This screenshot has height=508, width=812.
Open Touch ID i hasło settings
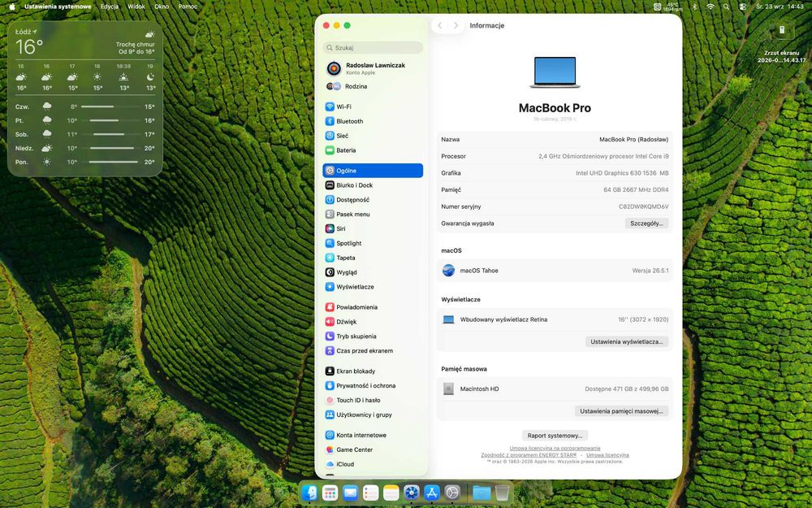coord(373,400)
